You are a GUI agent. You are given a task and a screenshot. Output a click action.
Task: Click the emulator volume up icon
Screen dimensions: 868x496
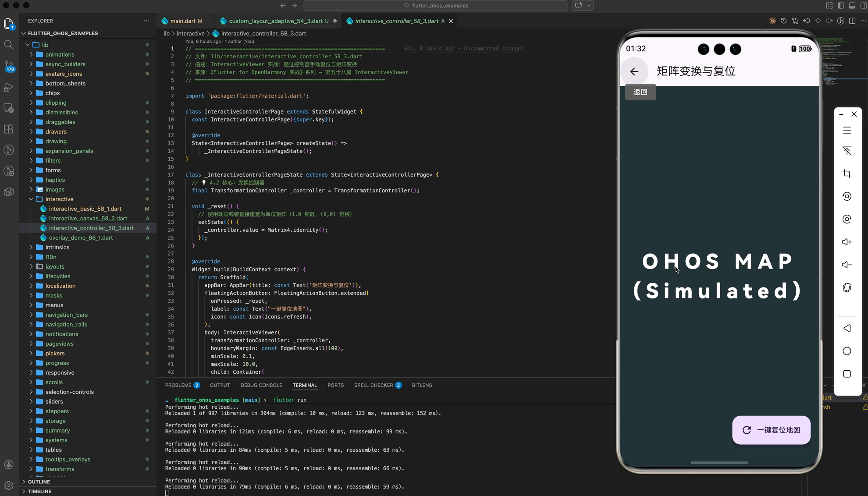tap(847, 242)
